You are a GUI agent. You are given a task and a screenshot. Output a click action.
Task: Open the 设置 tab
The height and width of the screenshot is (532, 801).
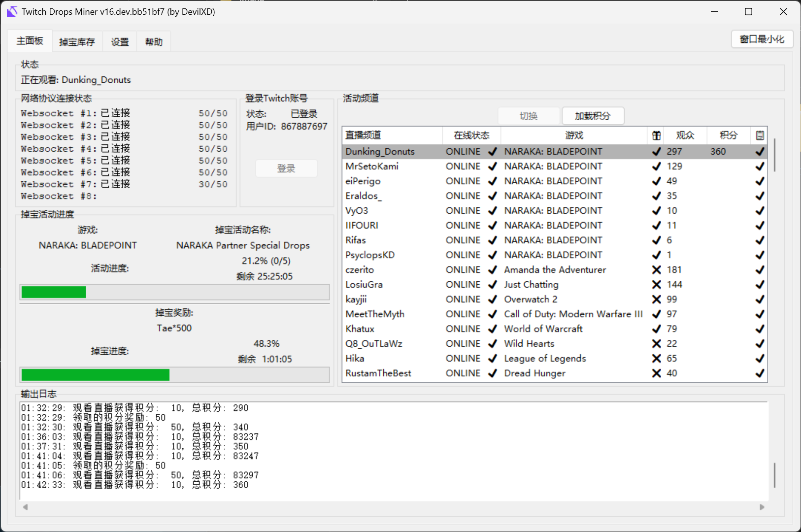point(120,42)
